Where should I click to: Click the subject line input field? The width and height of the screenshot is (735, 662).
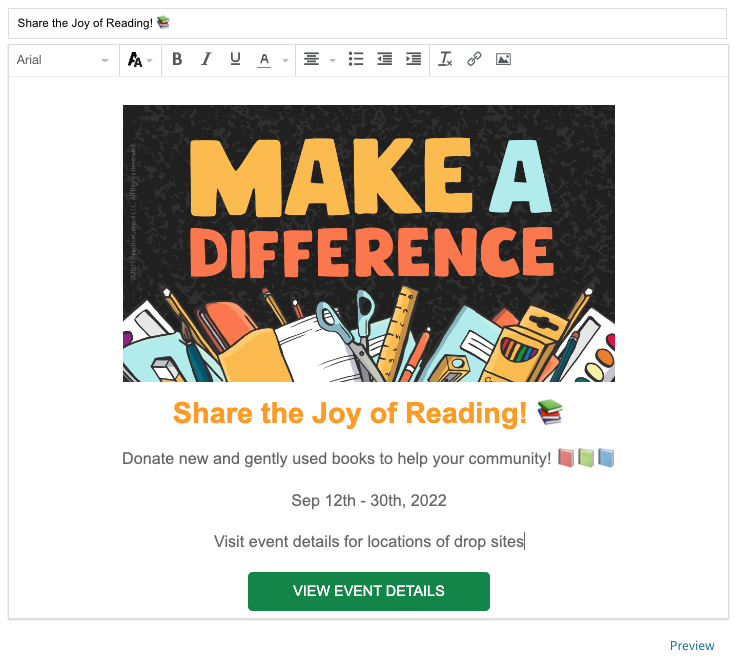[x=368, y=23]
